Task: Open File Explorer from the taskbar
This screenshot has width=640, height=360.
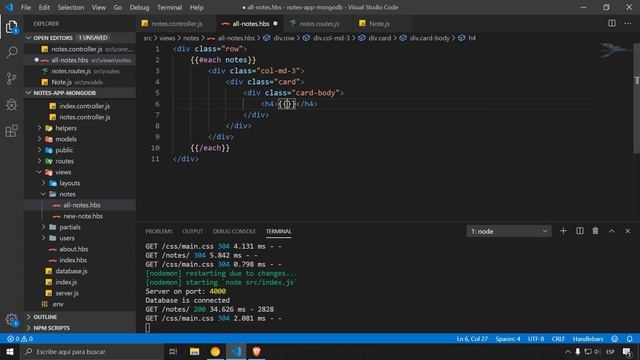Action: pos(194,351)
